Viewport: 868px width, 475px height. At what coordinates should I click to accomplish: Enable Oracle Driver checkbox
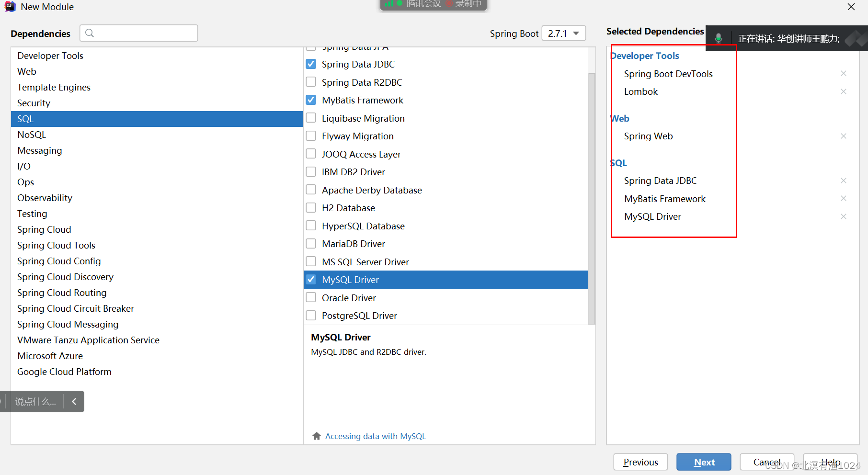pos(311,297)
